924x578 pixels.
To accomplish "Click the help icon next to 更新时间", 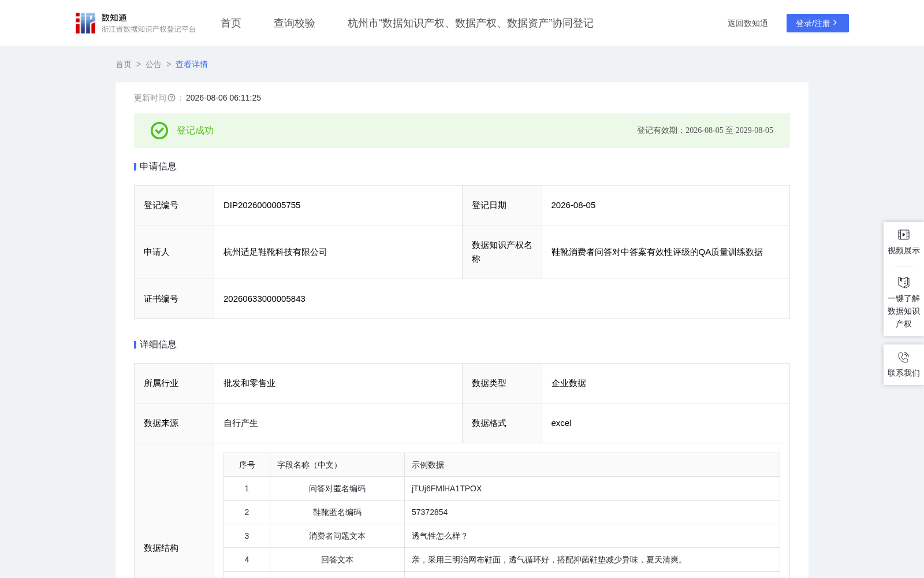I will coord(172,98).
